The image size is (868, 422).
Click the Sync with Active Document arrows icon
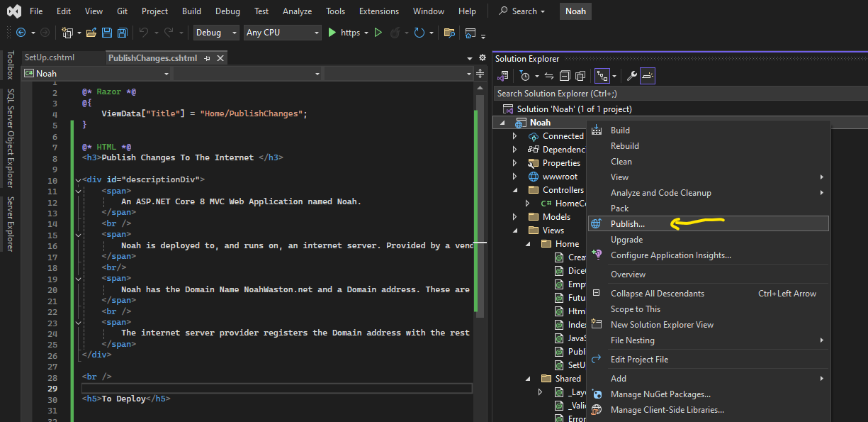(x=549, y=76)
